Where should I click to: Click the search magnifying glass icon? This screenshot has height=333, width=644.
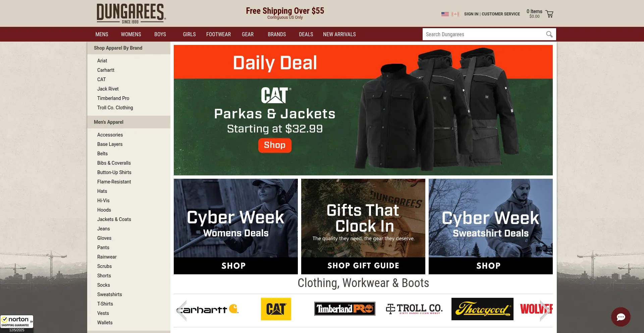tap(549, 34)
